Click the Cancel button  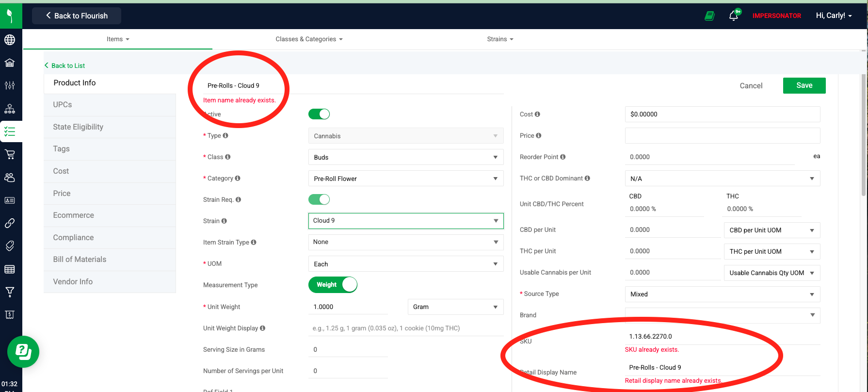click(x=751, y=86)
